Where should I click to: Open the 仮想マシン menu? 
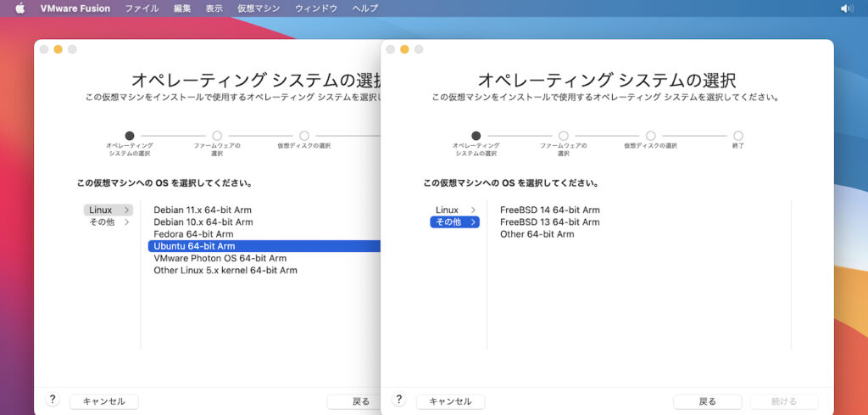coord(259,8)
